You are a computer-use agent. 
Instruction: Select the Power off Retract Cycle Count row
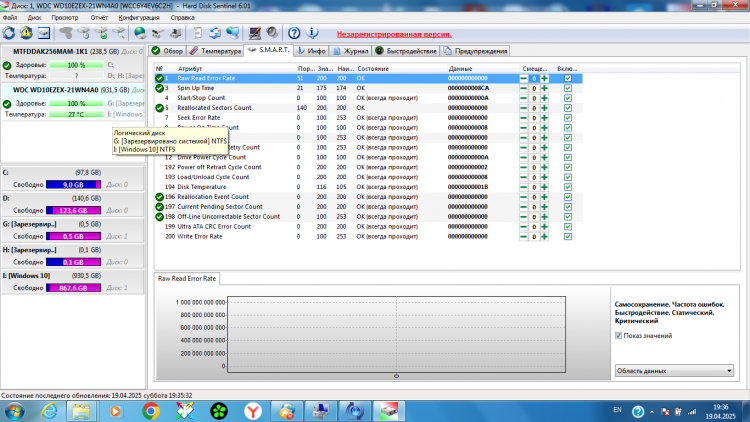[368, 167]
